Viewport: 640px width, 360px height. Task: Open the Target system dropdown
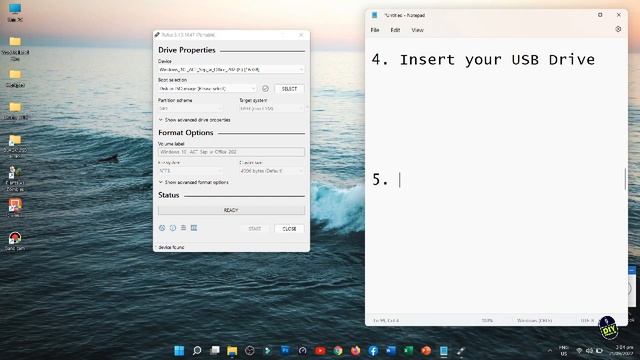click(272, 108)
